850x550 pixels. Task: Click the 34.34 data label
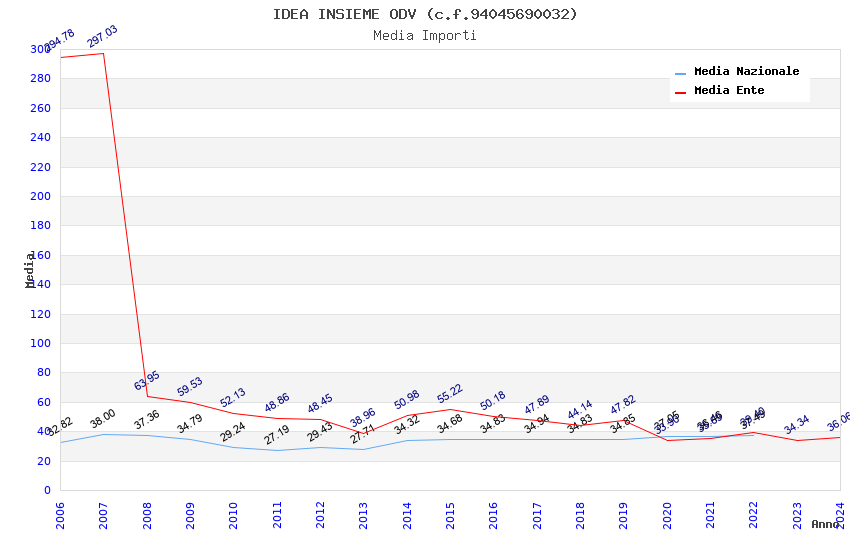point(796,424)
